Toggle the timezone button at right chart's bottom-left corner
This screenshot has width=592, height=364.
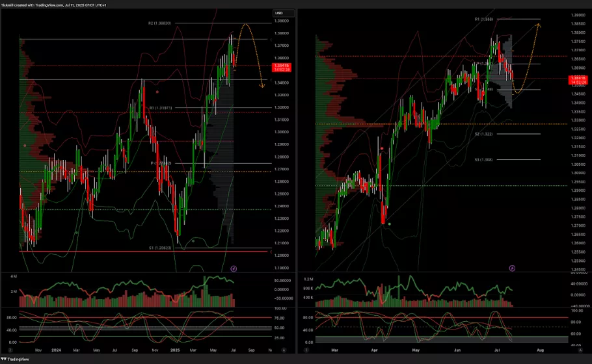pyautogui.click(x=304, y=350)
